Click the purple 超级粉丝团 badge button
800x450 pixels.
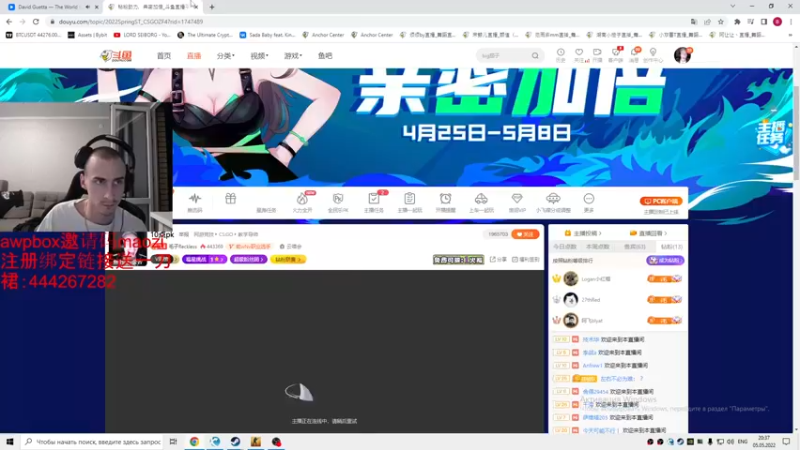click(x=248, y=259)
